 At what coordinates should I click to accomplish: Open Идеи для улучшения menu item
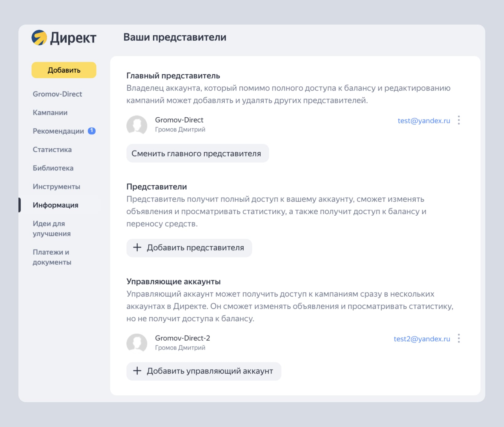click(52, 229)
